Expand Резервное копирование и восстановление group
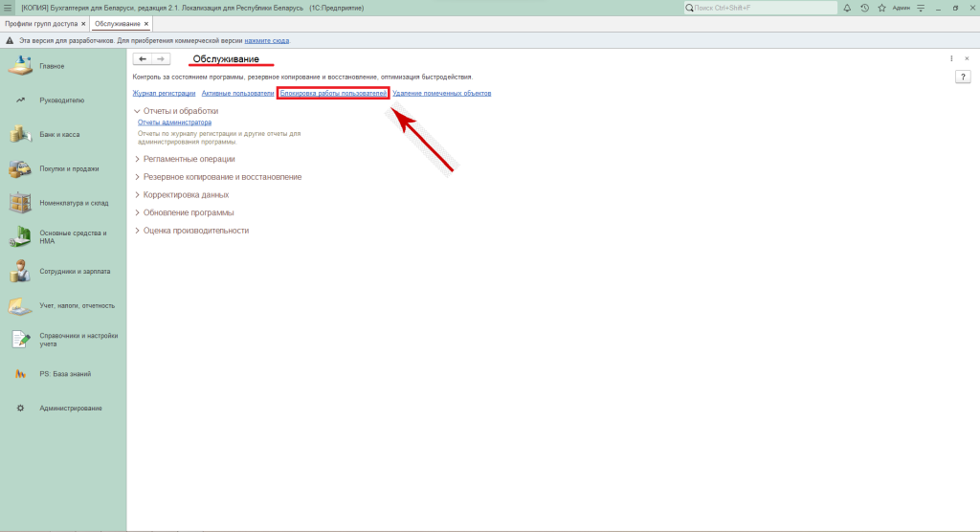 137,177
